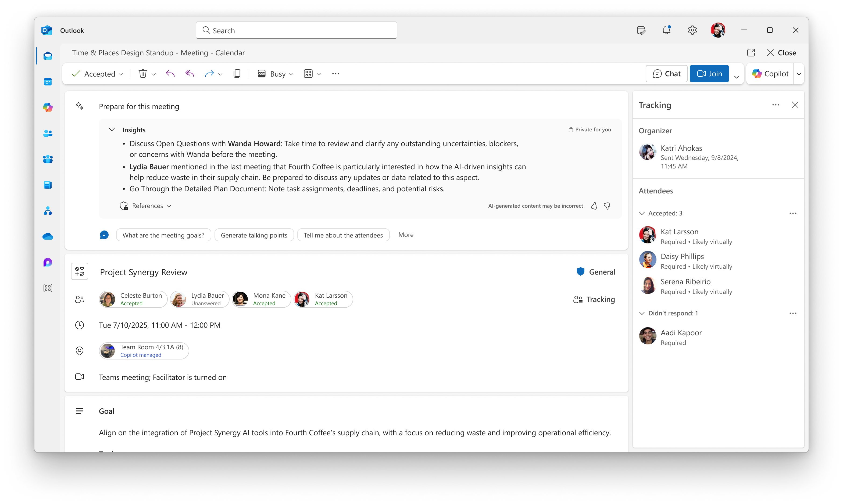Image resolution: width=843 pixels, height=504 pixels.
Task: Collapse the Insights section
Action: point(112,129)
